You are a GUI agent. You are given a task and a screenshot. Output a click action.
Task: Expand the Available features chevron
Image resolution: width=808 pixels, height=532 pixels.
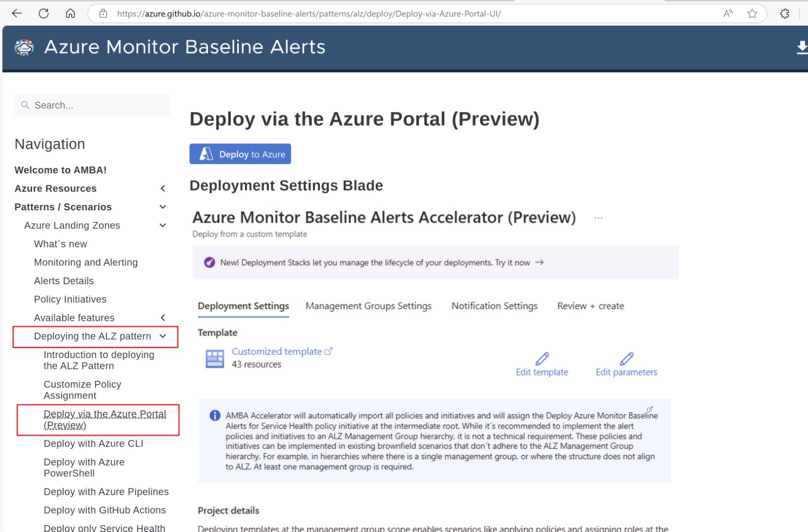tap(163, 318)
